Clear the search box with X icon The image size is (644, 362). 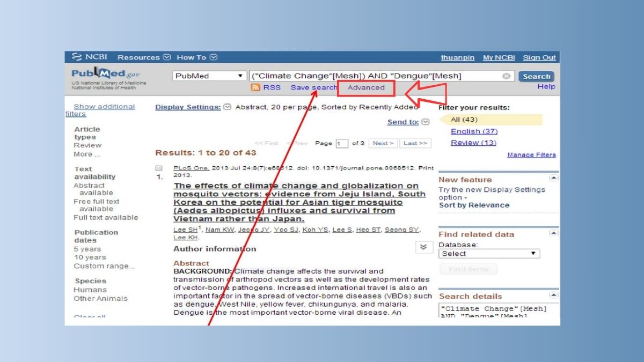tap(506, 76)
